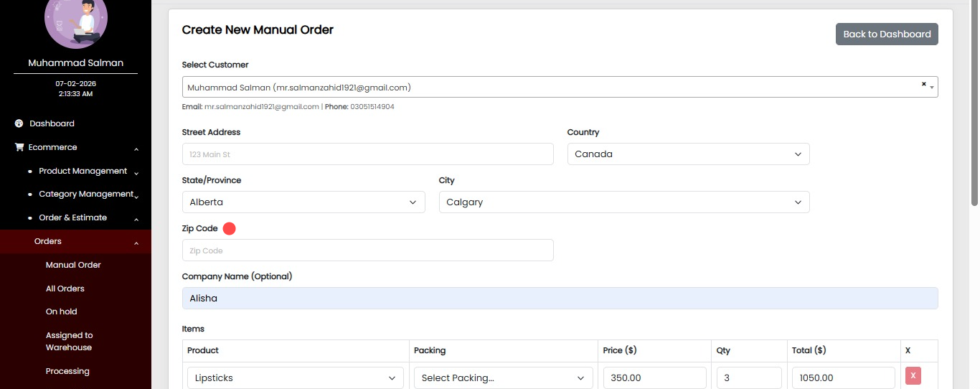Screen dimensions: 980x389
Task: Click into the Street Address field
Action: (x=367, y=154)
